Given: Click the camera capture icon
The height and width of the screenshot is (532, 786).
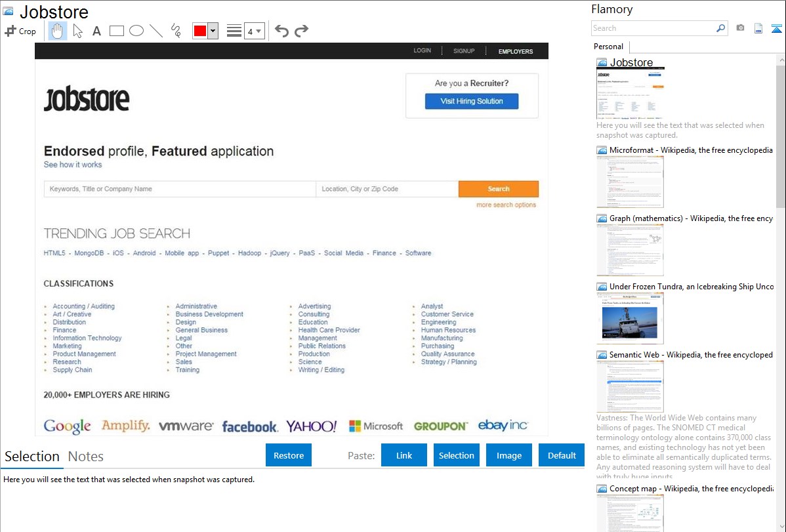Looking at the screenshot, I should click(x=740, y=28).
